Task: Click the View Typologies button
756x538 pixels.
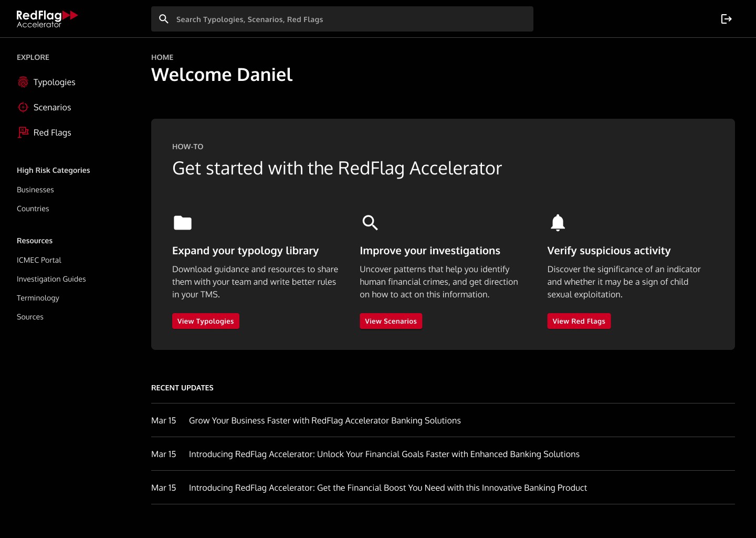Action: click(205, 321)
